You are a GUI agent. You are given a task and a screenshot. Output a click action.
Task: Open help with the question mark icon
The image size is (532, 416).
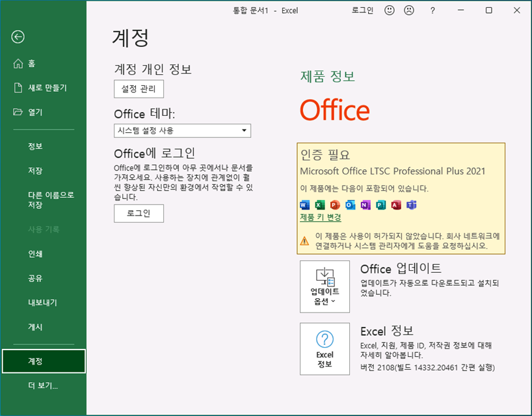click(x=432, y=10)
